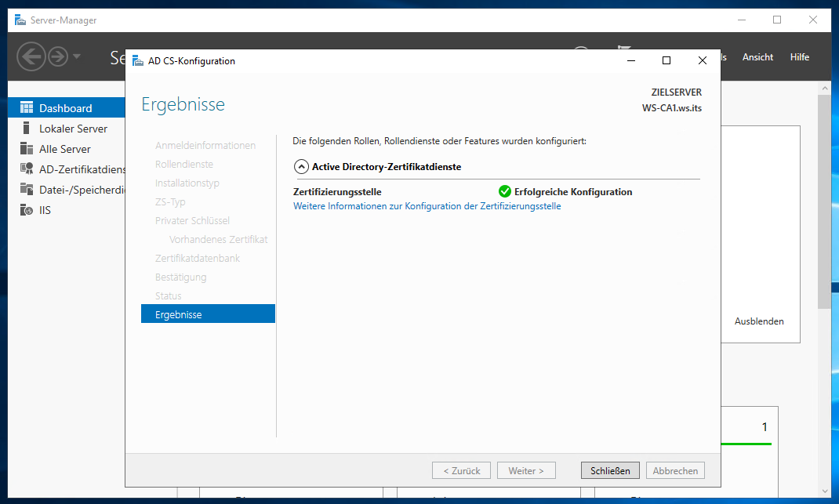This screenshot has height=504, width=839.
Task: Minimize the AD CS-Konfiguration dialog
Action: click(631, 60)
